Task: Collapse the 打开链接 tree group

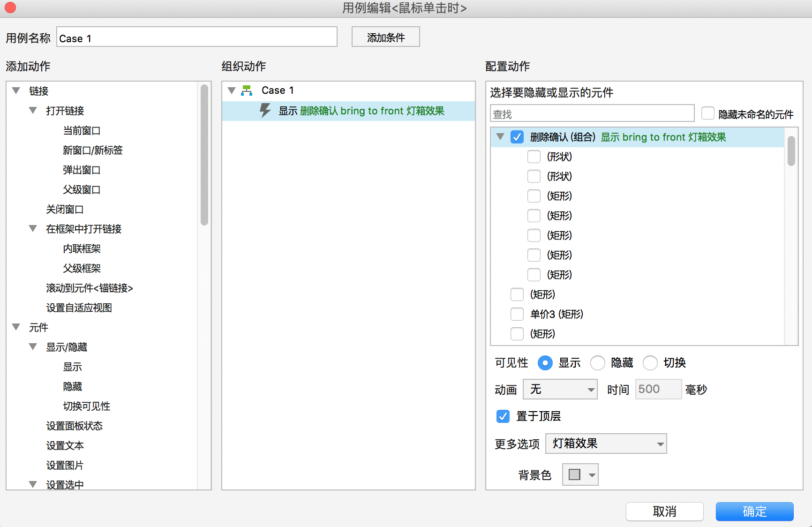Action: pos(33,110)
